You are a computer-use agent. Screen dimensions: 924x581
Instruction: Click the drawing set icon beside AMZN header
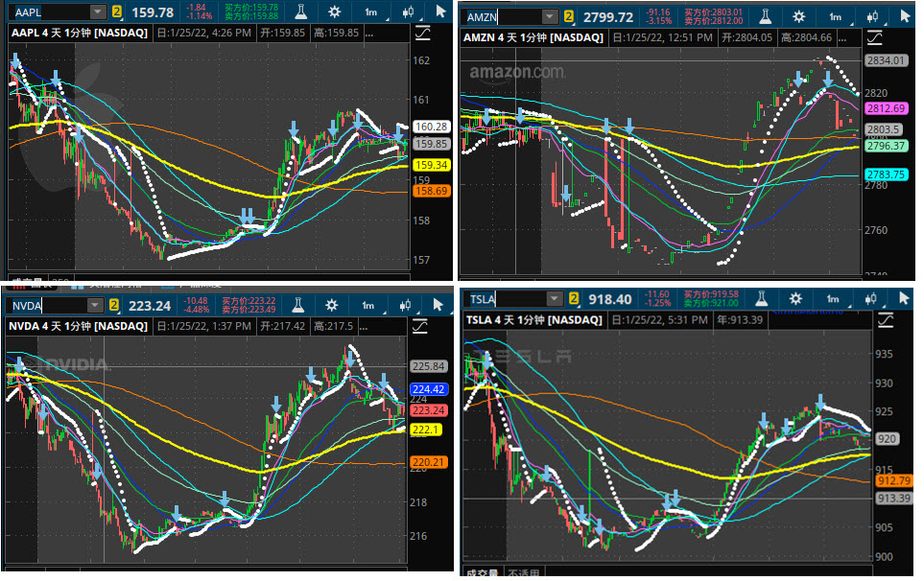875,38
